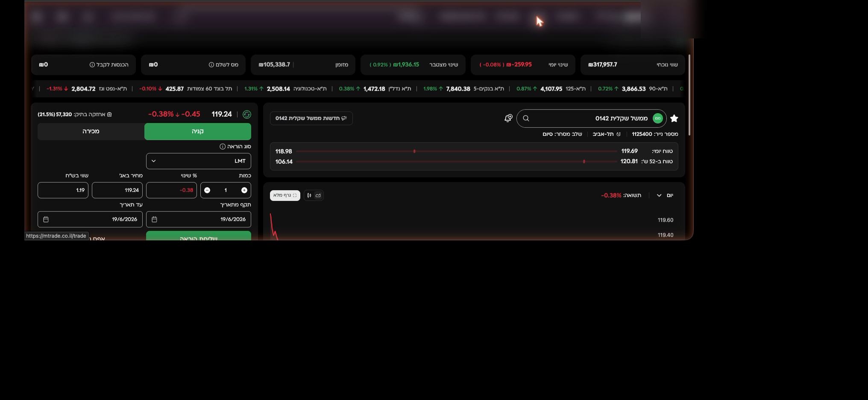Open the יום chart period dropdown
This screenshot has width=868, height=400.
[x=665, y=195]
